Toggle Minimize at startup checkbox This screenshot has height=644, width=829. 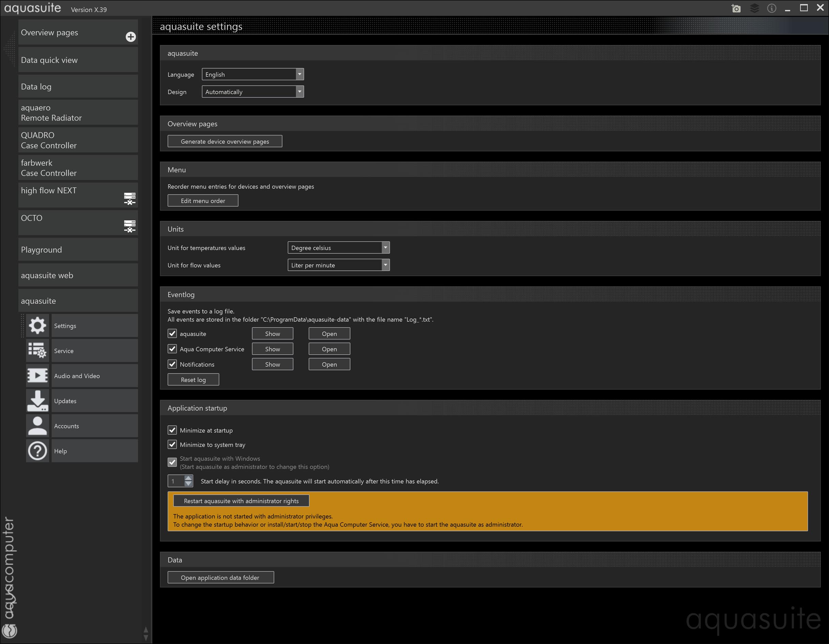[x=172, y=430]
